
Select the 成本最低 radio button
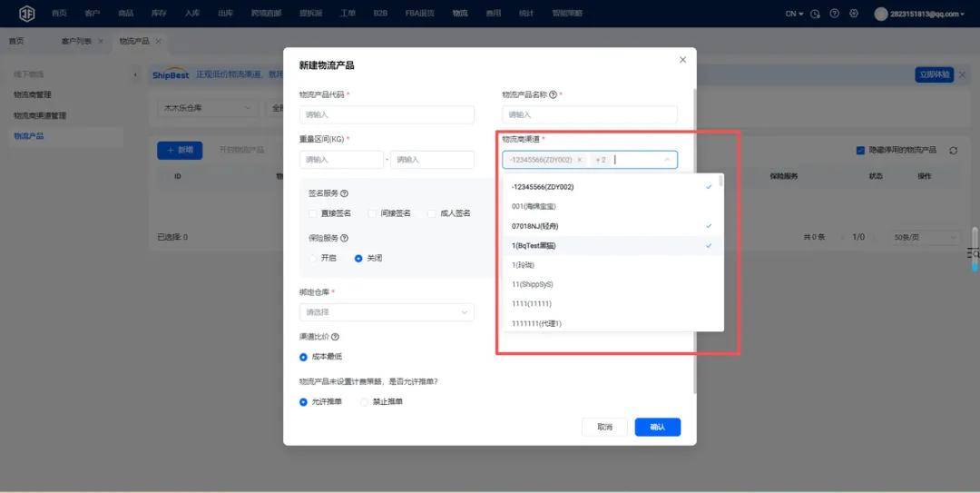click(303, 357)
